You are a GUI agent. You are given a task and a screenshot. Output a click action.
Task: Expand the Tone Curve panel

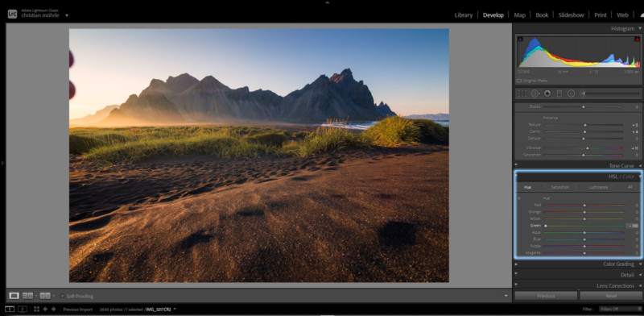[621, 165]
